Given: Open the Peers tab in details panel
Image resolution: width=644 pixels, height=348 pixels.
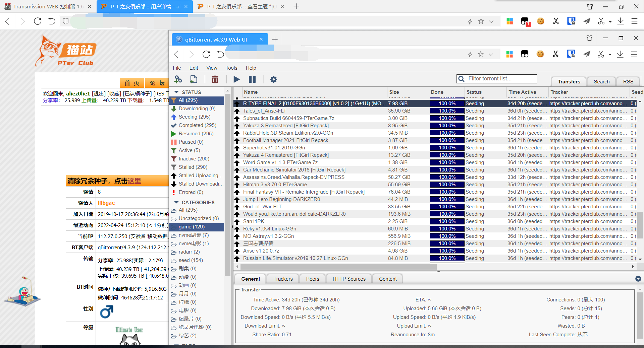Looking at the screenshot, I should coord(313,279).
